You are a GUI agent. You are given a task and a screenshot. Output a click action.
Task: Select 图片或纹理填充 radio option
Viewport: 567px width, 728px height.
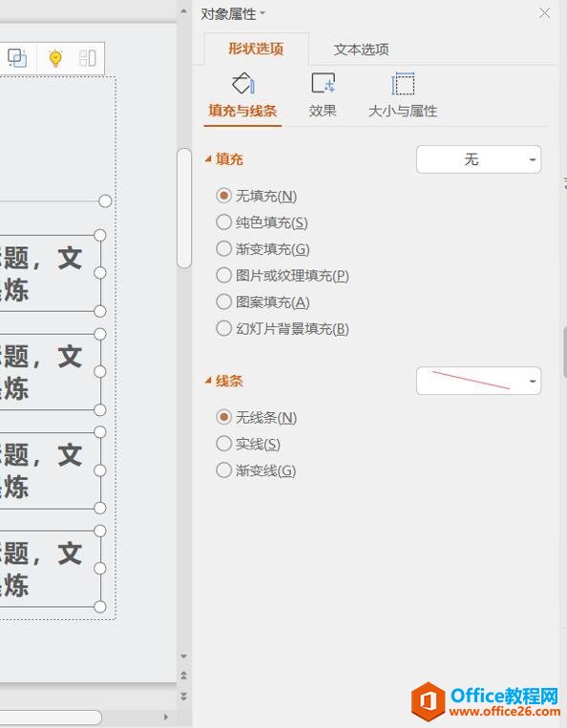[x=283, y=276]
